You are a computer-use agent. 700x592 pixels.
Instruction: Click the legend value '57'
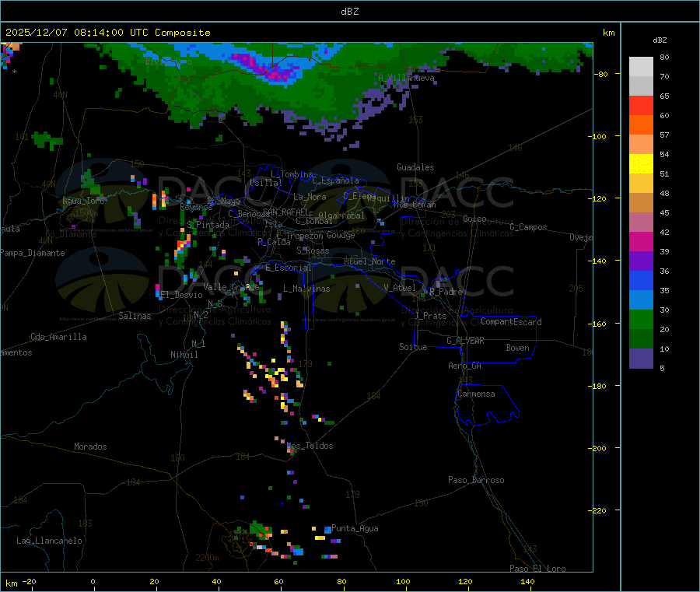click(x=665, y=135)
